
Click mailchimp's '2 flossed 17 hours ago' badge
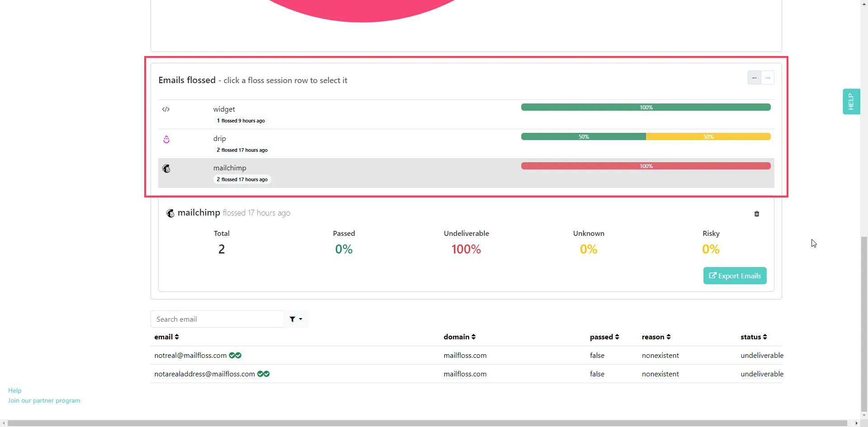tap(242, 179)
